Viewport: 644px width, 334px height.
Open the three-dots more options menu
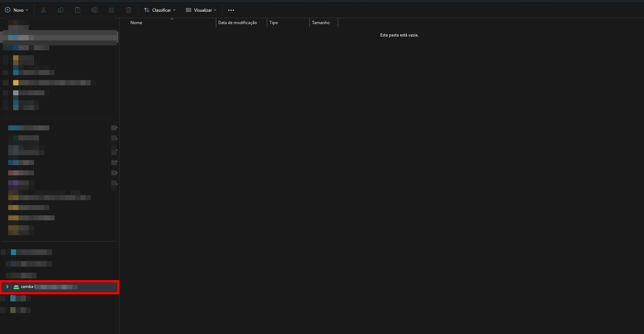click(x=231, y=10)
